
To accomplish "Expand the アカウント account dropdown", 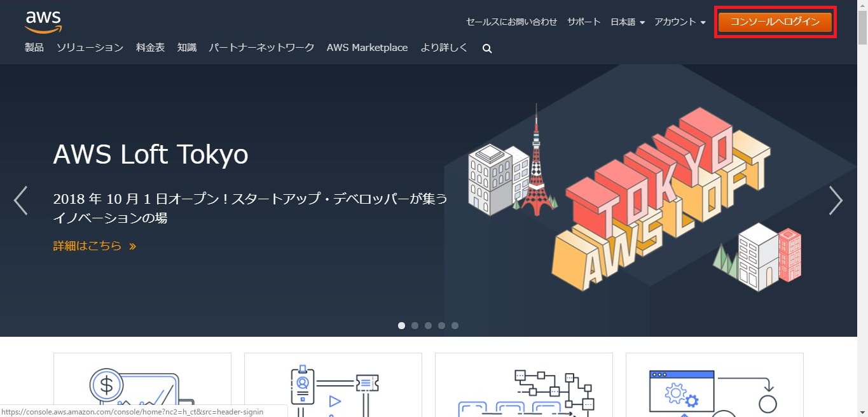I will tap(680, 22).
